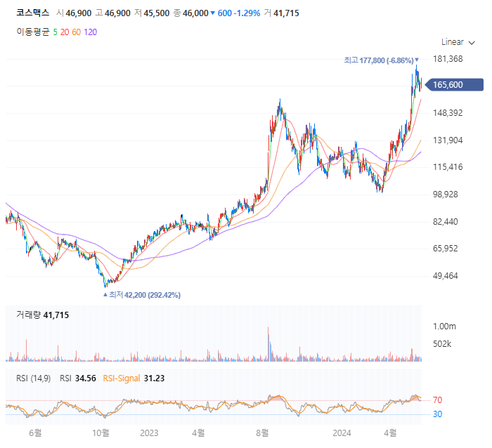Click the RSI 70 overbought level label
492x448 pixels.
437,400
